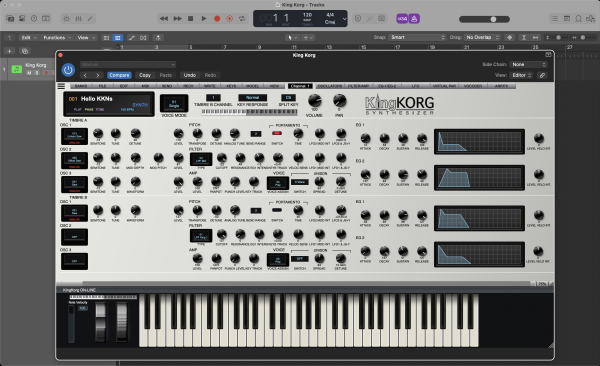Click the vertical auto zoom icon
This screenshot has height=366, width=600.
[x=523, y=38]
